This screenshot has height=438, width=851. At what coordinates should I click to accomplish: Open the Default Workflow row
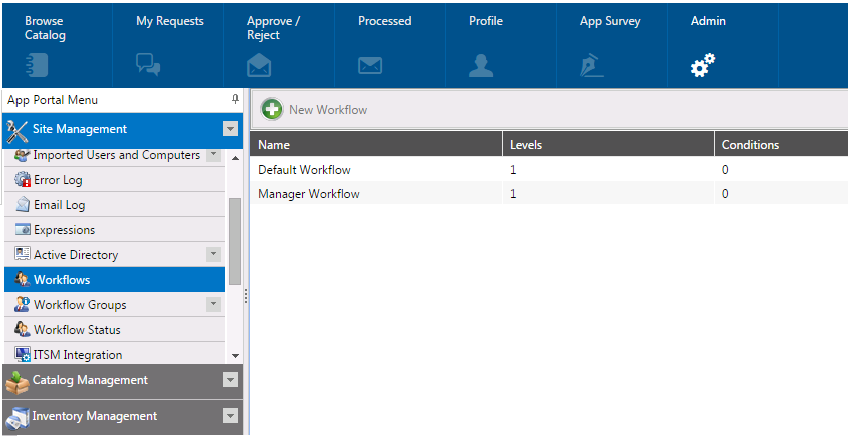(x=304, y=170)
